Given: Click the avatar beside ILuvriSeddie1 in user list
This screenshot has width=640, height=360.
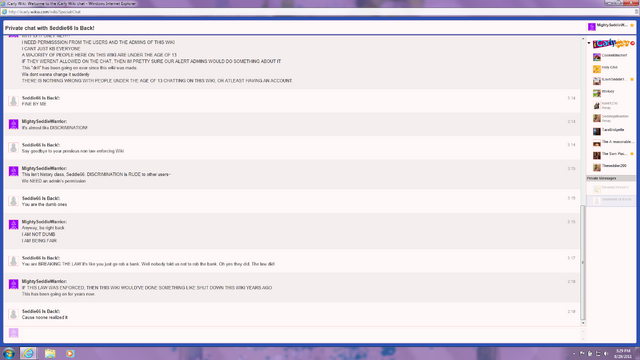Looking at the screenshot, I should (597, 80).
